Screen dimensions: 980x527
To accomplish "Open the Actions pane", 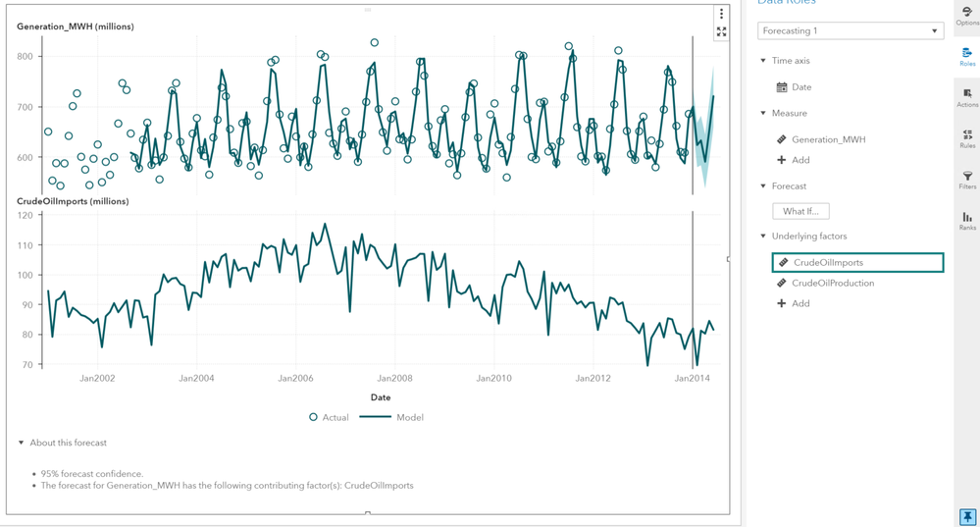I will pos(966,97).
